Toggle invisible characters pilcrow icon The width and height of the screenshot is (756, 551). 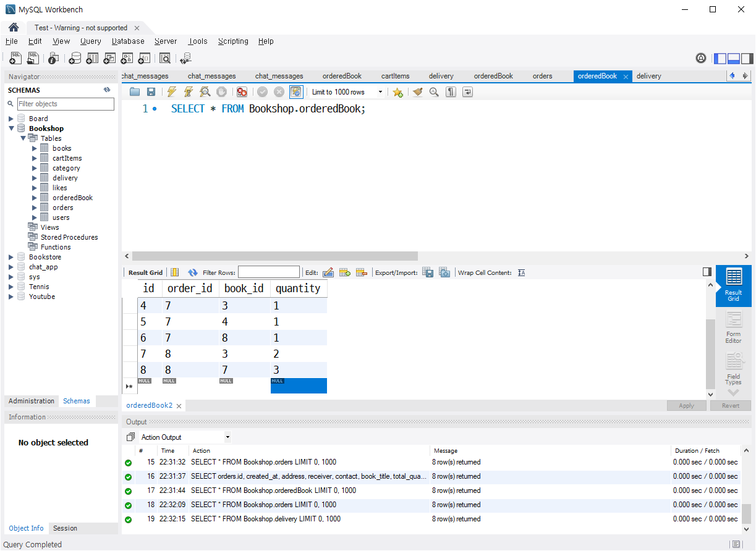tap(451, 92)
